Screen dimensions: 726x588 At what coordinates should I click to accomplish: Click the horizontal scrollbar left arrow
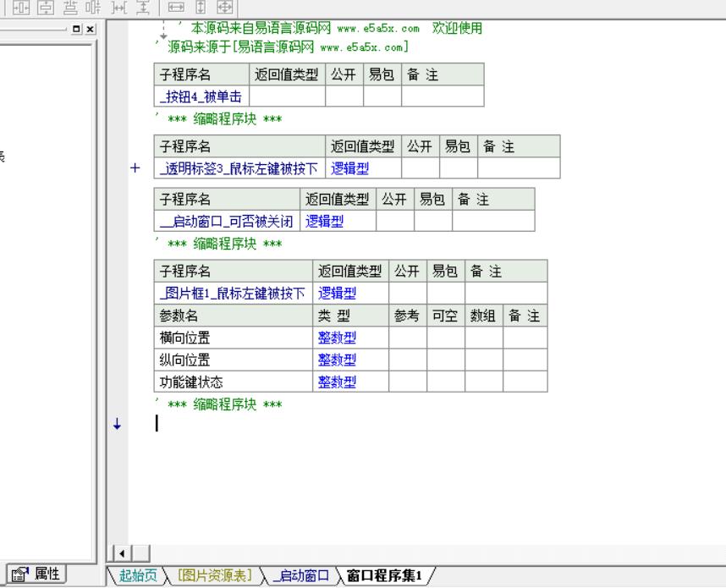point(122,553)
